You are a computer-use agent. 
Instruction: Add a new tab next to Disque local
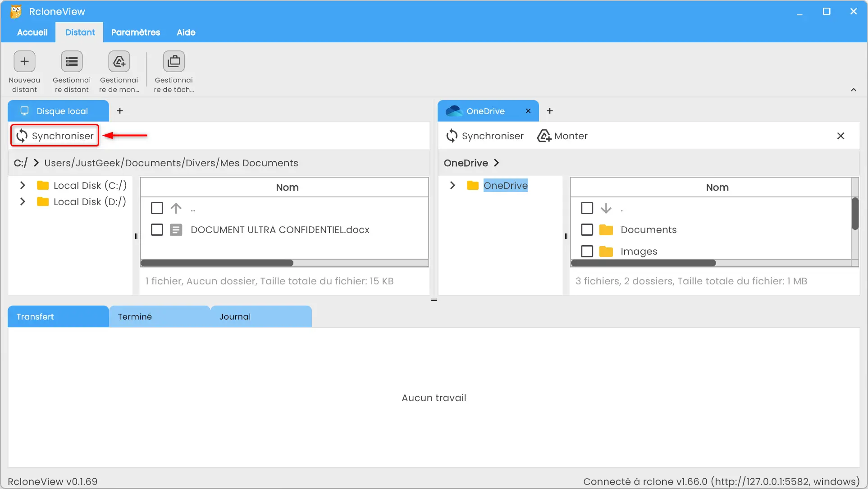[120, 111]
